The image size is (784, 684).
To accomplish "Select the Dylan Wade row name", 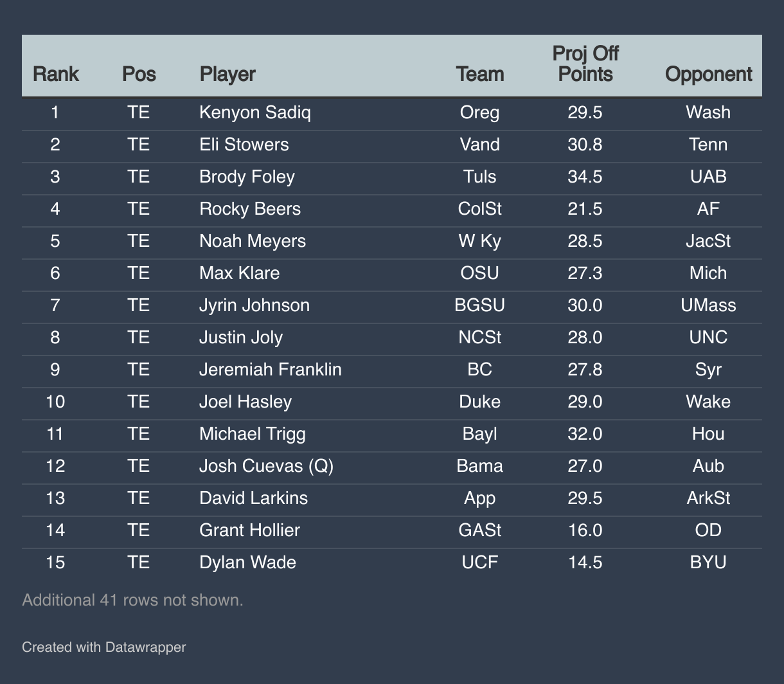I will click(247, 562).
